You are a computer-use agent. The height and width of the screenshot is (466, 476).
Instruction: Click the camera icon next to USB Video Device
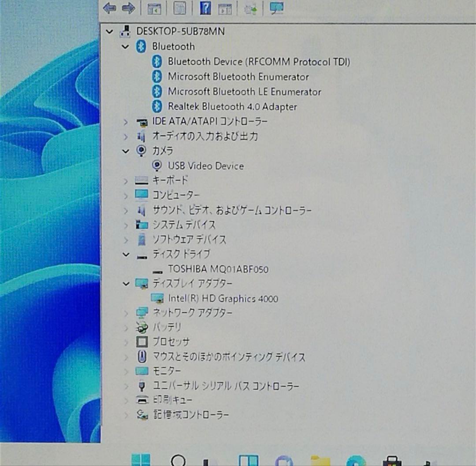click(x=157, y=166)
